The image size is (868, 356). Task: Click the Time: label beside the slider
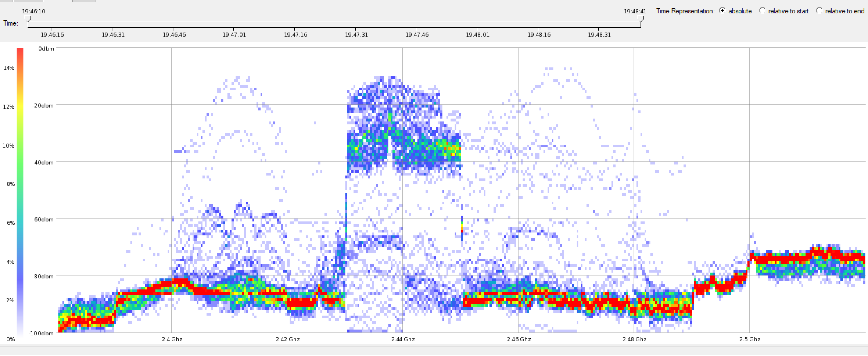click(x=10, y=23)
